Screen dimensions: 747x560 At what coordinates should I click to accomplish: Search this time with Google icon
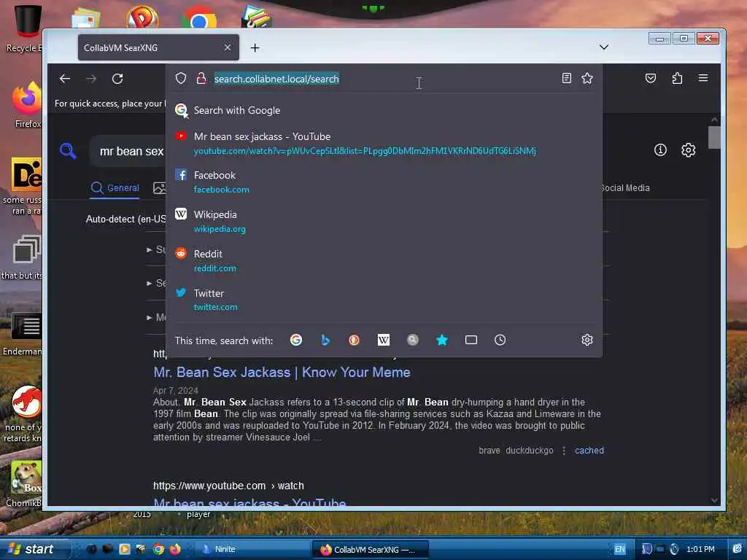[296, 340]
